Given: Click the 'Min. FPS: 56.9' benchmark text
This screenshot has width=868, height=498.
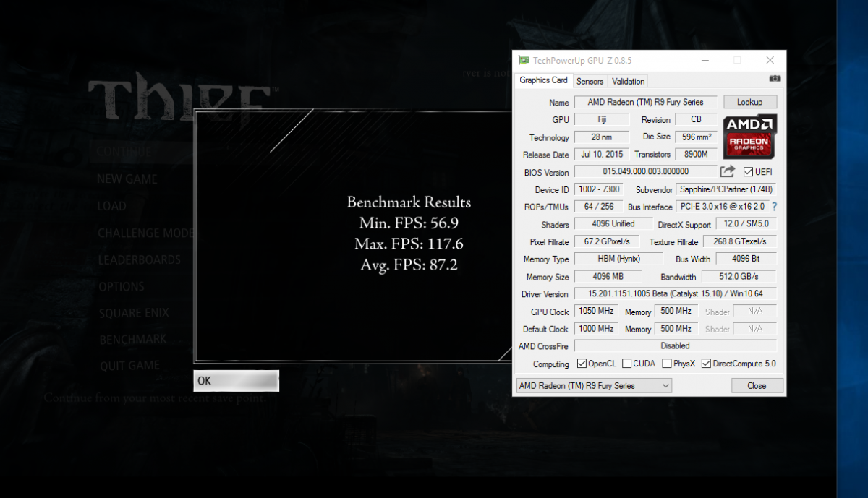Looking at the screenshot, I should point(409,223).
